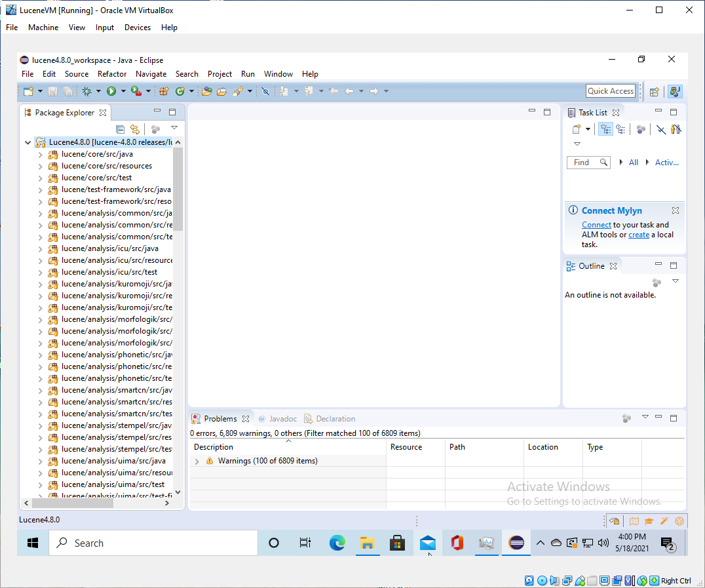The image size is (705, 588).
Task: Click the Quick Access search field
Action: (610, 91)
